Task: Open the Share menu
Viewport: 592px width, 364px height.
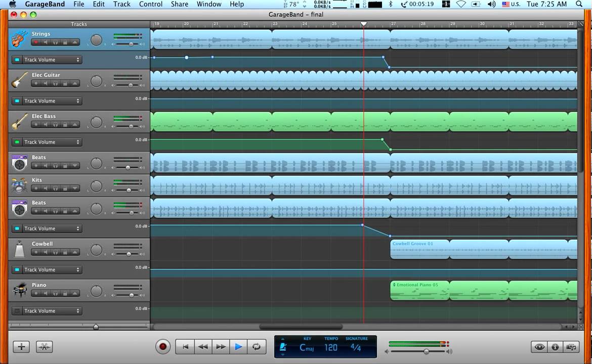Action: tap(179, 4)
